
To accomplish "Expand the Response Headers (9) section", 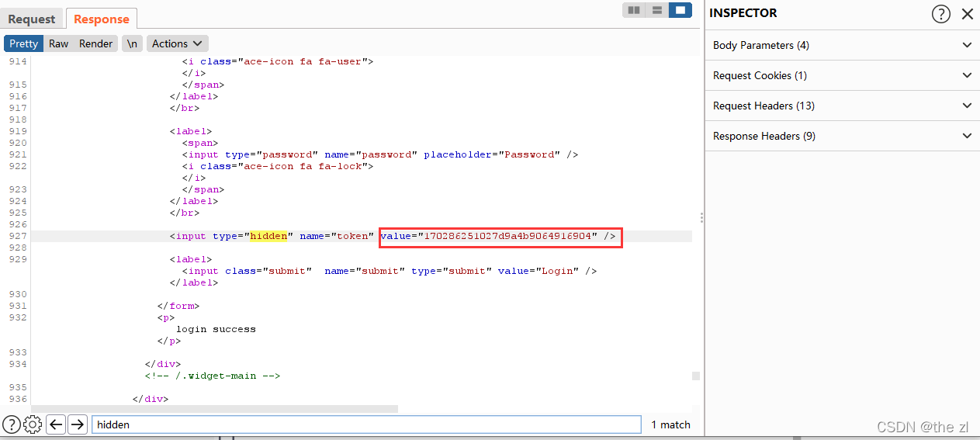I will (842, 136).
